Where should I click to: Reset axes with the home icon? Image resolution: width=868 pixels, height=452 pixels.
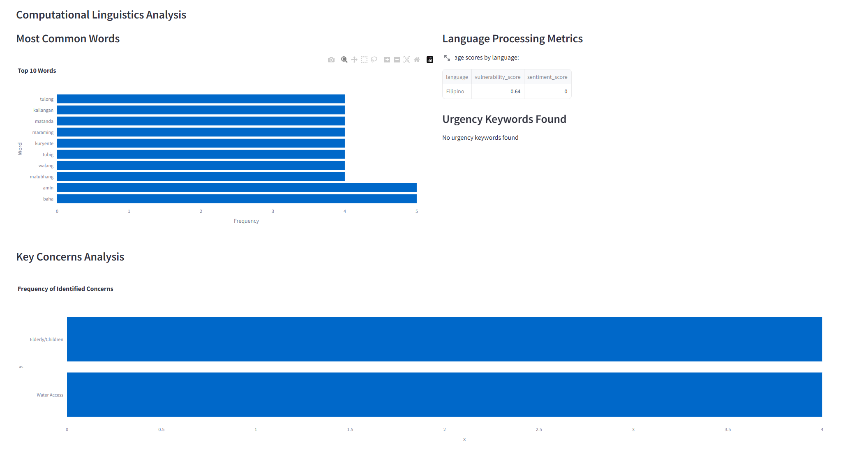coord(417,60)
